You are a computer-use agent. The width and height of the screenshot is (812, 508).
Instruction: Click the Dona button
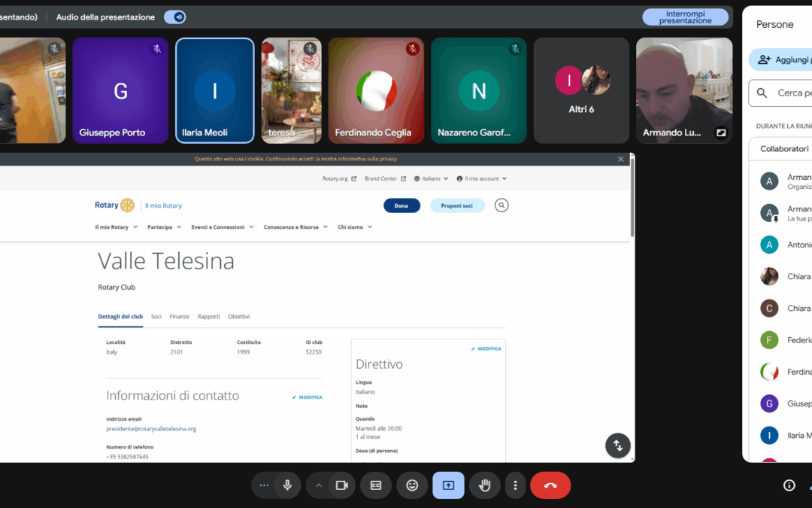[x=401, y=205]
